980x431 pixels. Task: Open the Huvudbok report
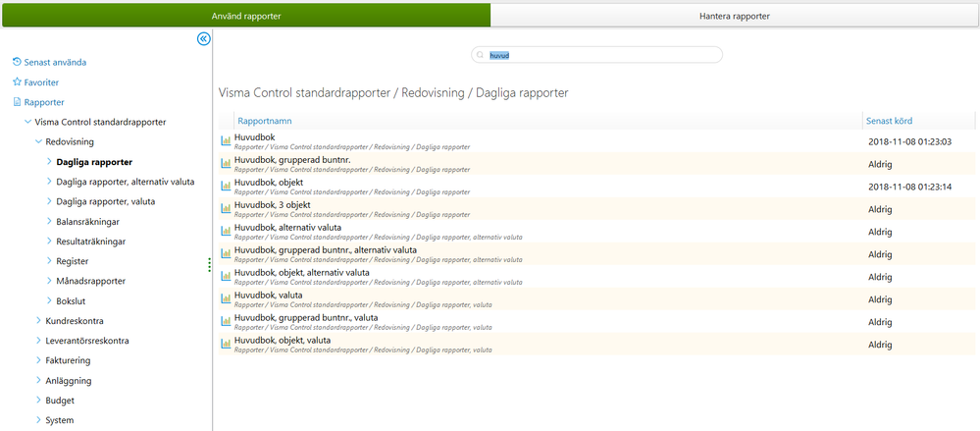tap(254, 137)
